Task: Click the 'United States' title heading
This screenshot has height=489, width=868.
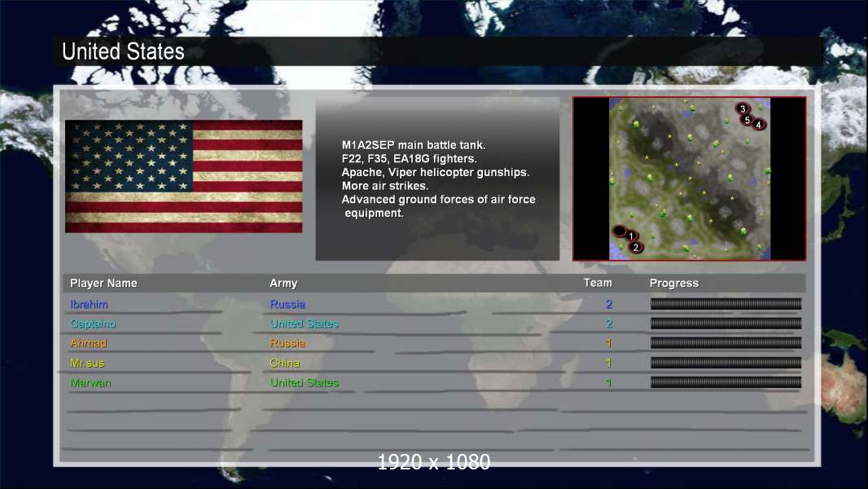Action: point(123,51)
